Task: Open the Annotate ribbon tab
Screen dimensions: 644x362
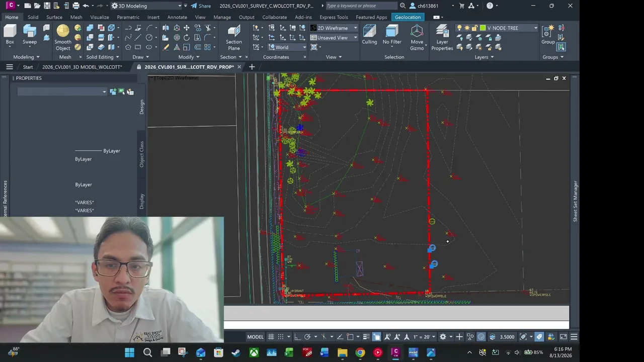Action: (x=177, y=17)
